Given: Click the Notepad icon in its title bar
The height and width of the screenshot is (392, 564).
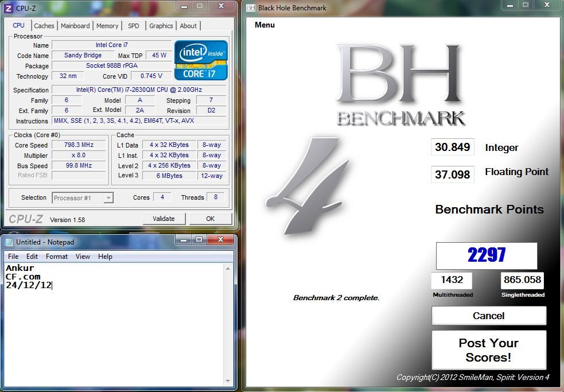Looking at the screenshot, I should 9,242.
